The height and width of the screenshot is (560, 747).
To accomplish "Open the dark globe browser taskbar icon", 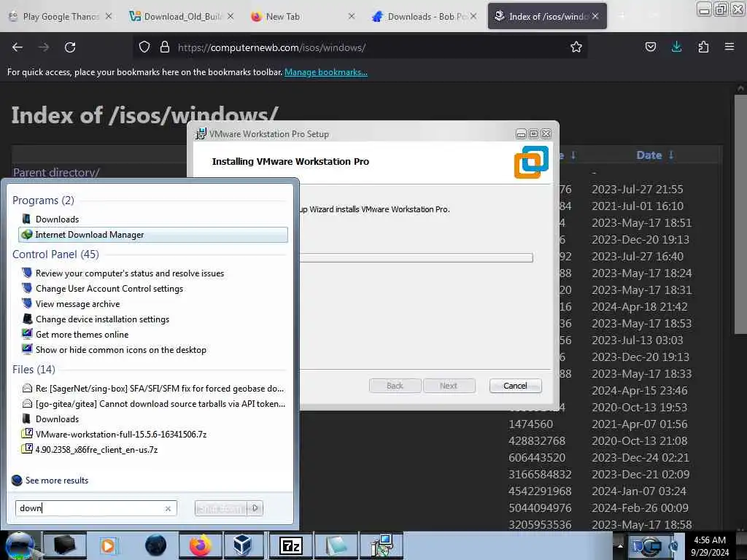I will [x=156, y=545].
